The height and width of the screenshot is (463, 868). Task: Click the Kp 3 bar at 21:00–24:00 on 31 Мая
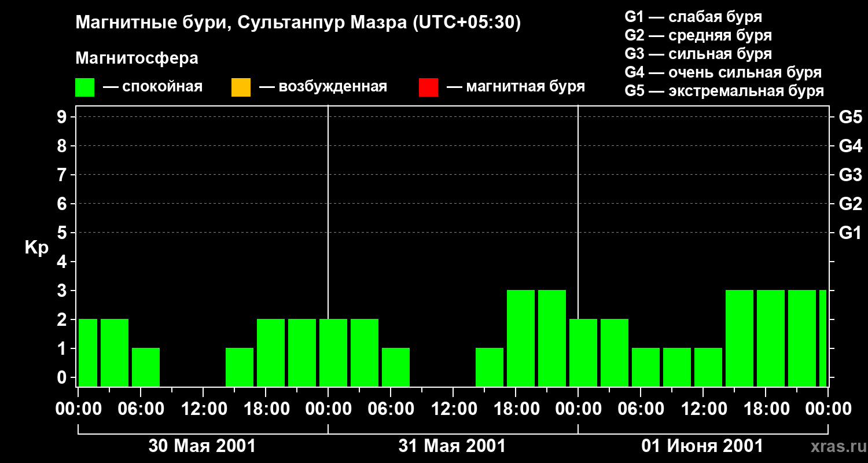pos(552,338)
